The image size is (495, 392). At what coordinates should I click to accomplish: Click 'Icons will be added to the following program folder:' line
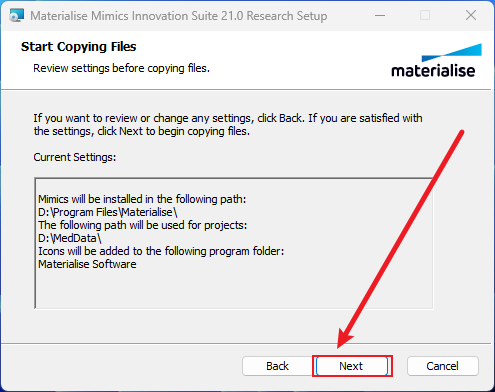[x=161, y=251]
